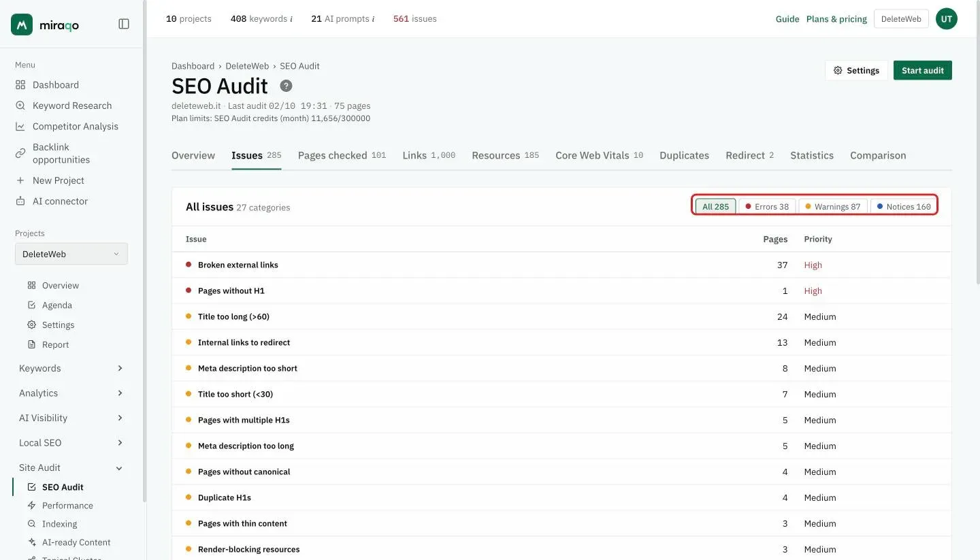Click the Report document icon
Image resolution: width=980 pixels, height=560 pixels.
pos(31,345)
